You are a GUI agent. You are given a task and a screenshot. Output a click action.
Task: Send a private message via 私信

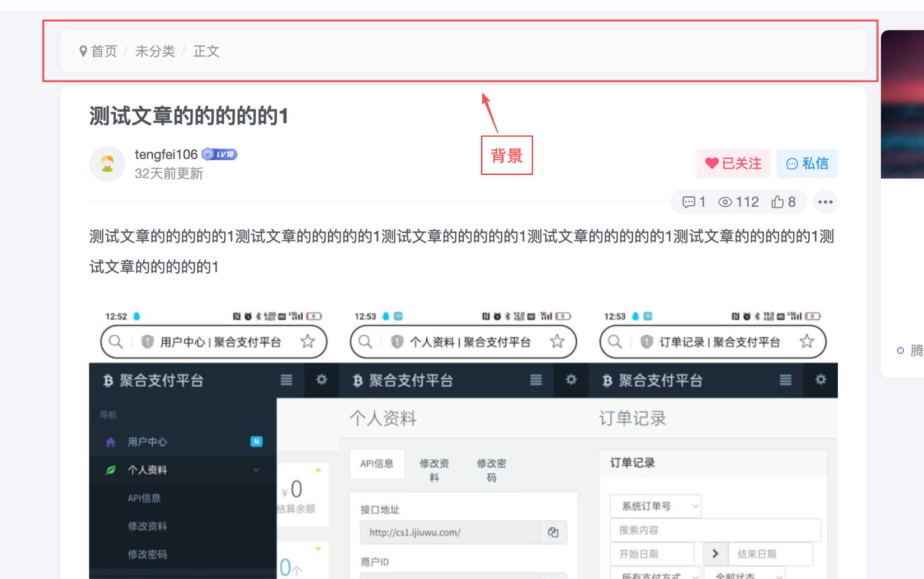pos(807,163)
